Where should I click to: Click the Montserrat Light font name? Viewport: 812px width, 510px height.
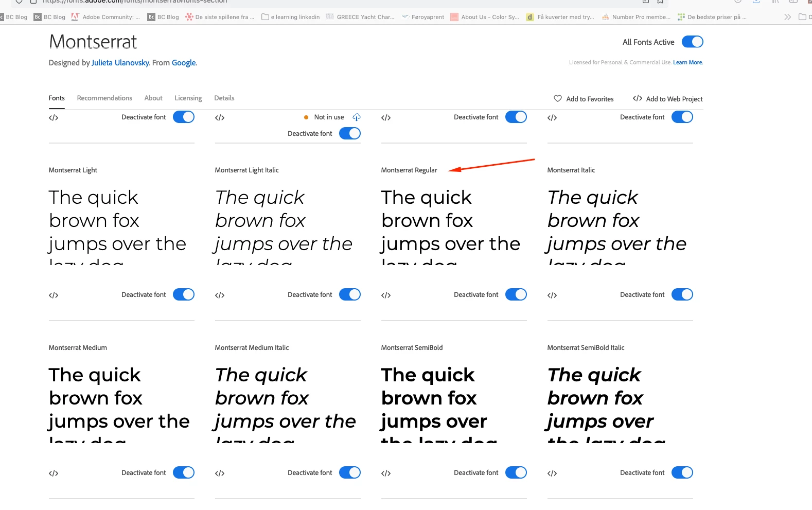click(x=73, y=170)
